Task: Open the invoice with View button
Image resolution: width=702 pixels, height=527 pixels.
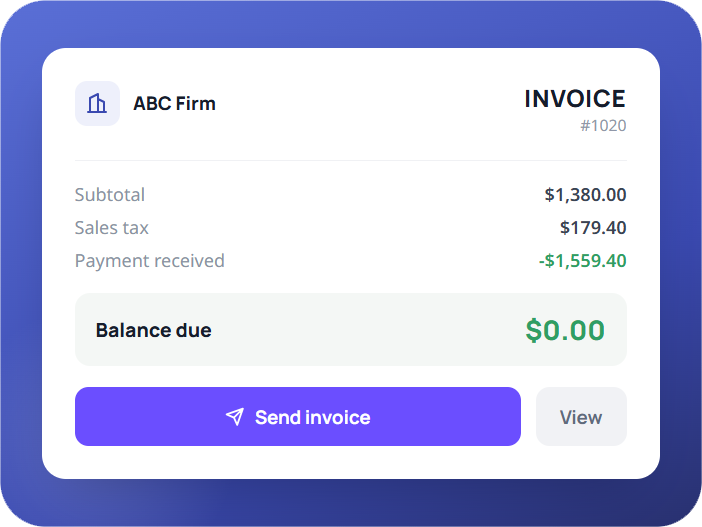Action: pyautogui.click(x=581, y=416)
